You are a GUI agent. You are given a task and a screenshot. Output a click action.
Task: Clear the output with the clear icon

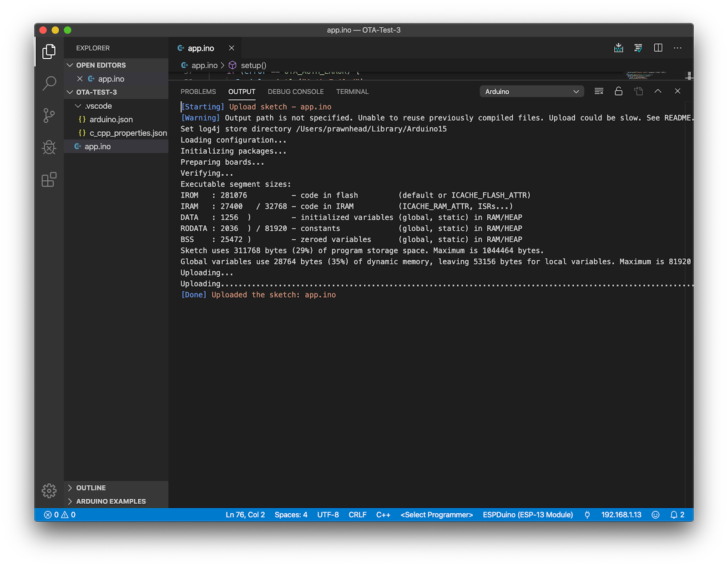(x=599, y=91)
